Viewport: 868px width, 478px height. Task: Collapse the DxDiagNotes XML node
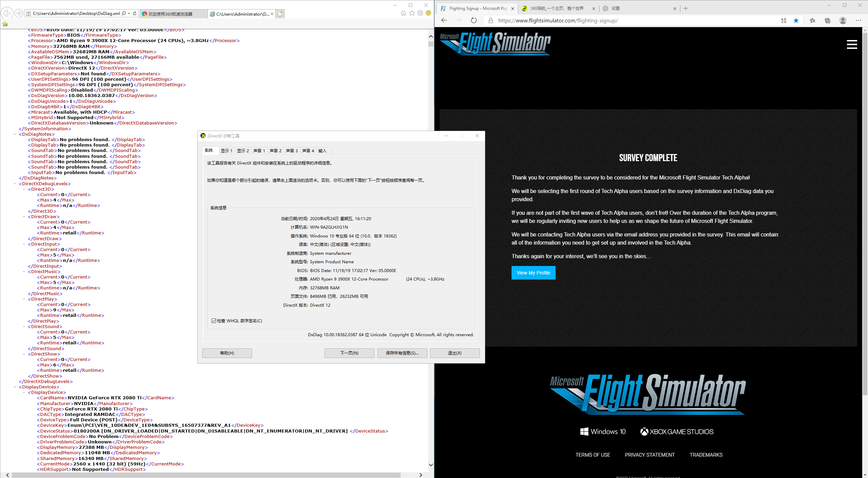click(x=15, y=134)
